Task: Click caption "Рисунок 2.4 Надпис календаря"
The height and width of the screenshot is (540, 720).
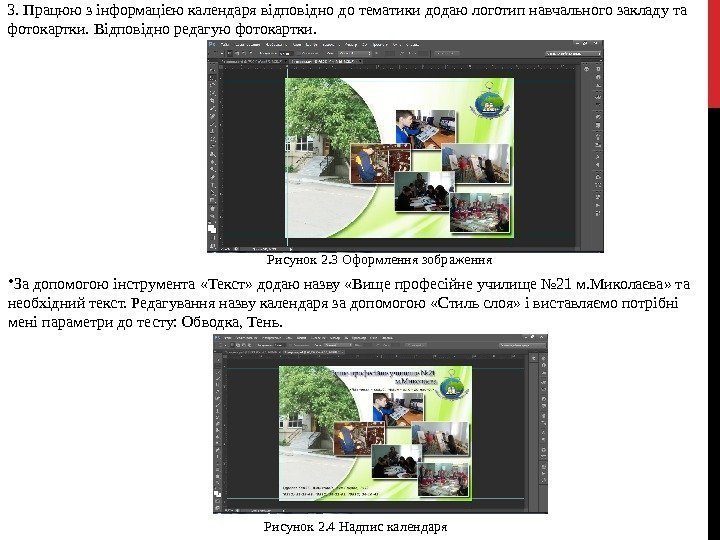Action: [x=355, y=527]
